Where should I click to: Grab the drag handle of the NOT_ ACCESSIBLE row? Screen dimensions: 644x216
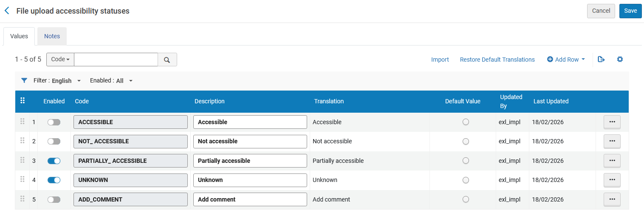[x=23, y=141]
